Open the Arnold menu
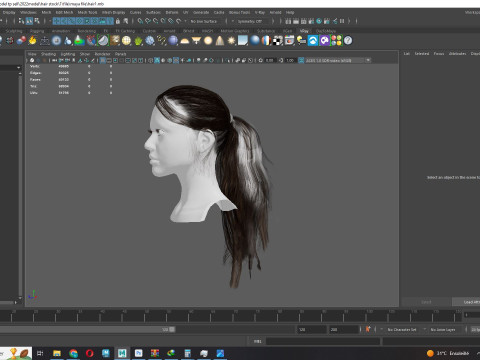 pos(275,12)
